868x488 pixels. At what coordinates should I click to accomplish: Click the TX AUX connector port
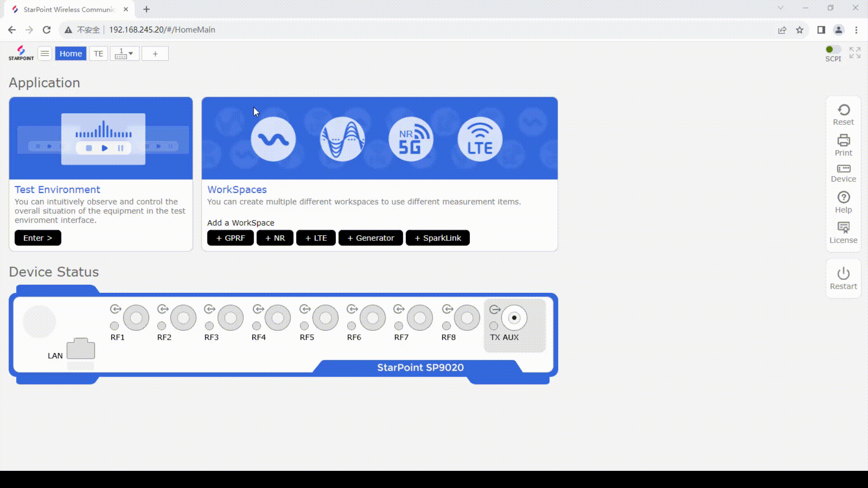pyautogui.click(x=514, y=318)
